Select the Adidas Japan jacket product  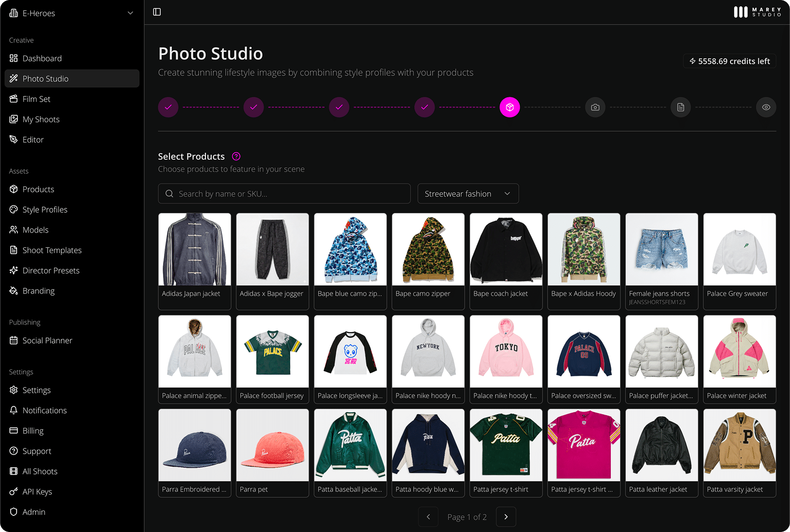coord(195,260)
